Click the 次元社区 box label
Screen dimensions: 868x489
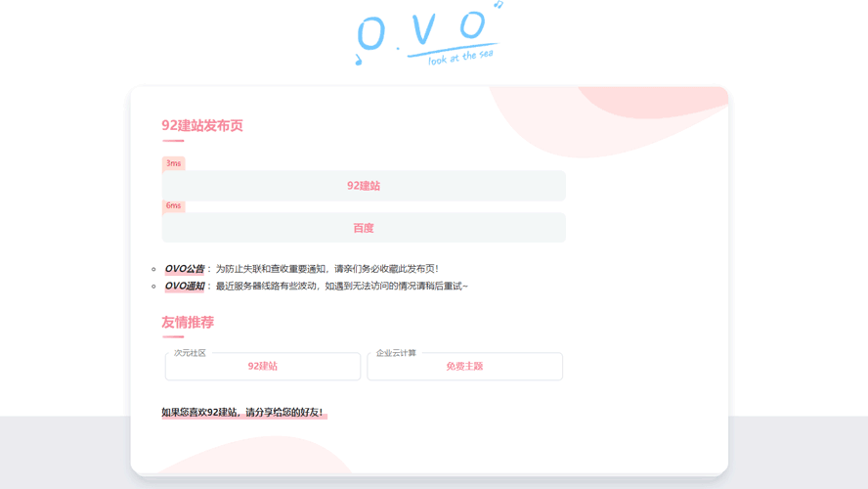(191, 353)
